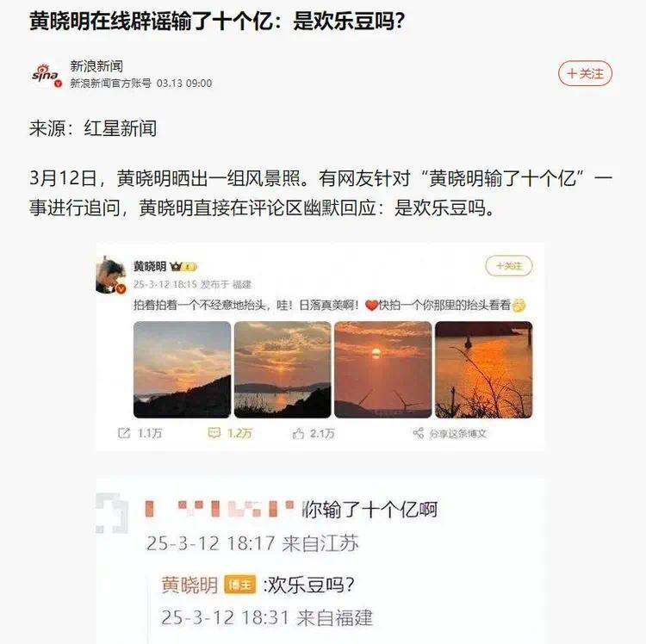Click the inner 关注 button on Weibo post

coord(509,266)
